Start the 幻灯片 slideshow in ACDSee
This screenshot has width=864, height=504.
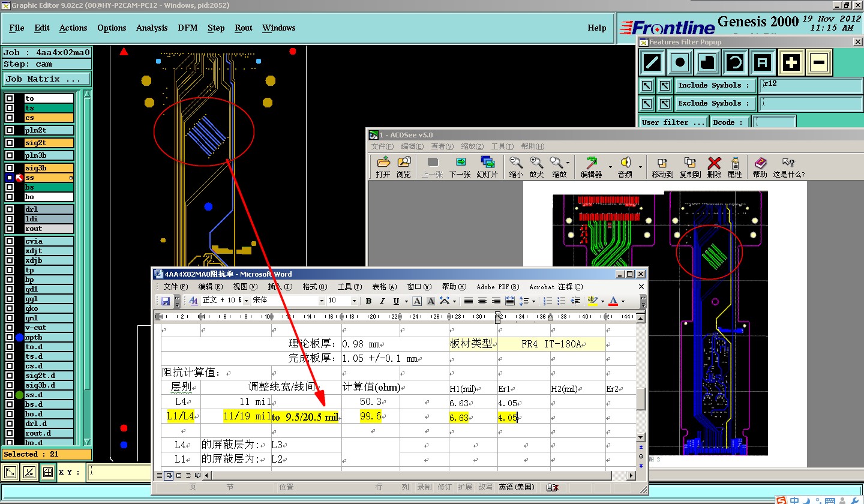tap(487, 167)
